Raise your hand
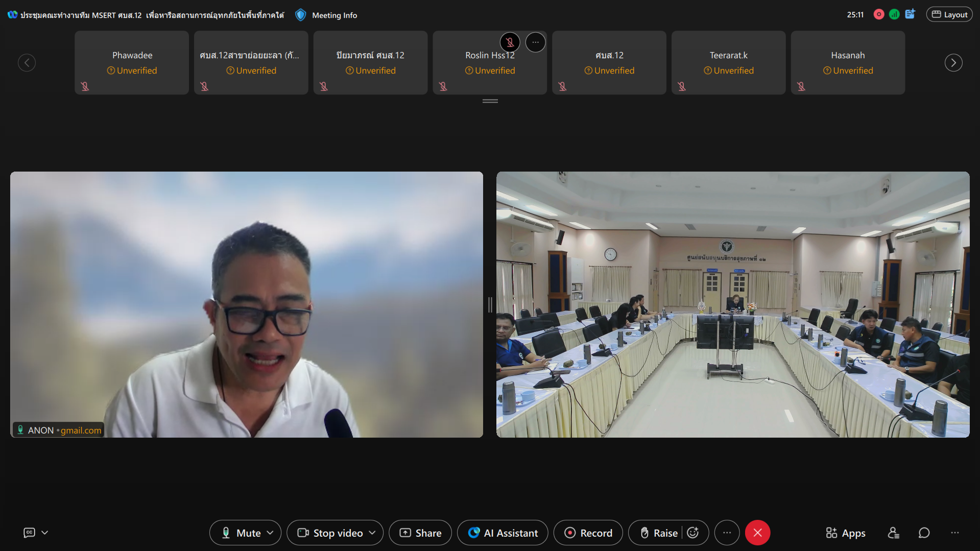This screenshot has height=551, width=980. point(659,533)
